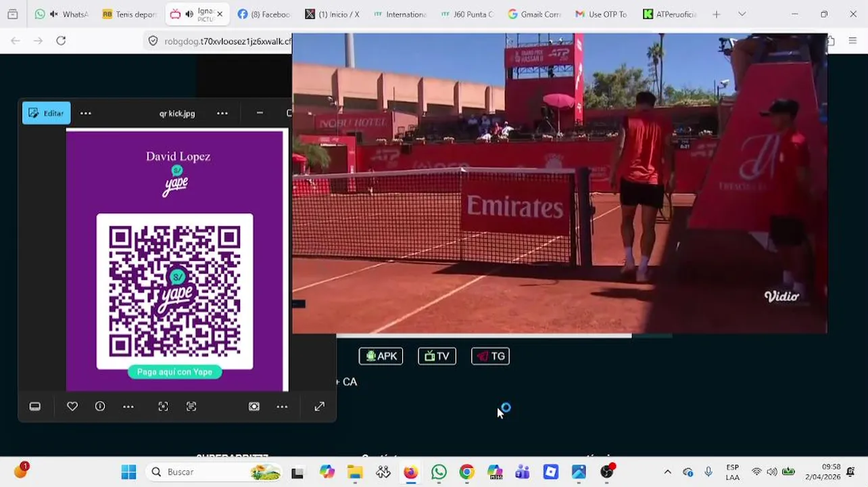Open the notifications bell icon

pos(851,472)
